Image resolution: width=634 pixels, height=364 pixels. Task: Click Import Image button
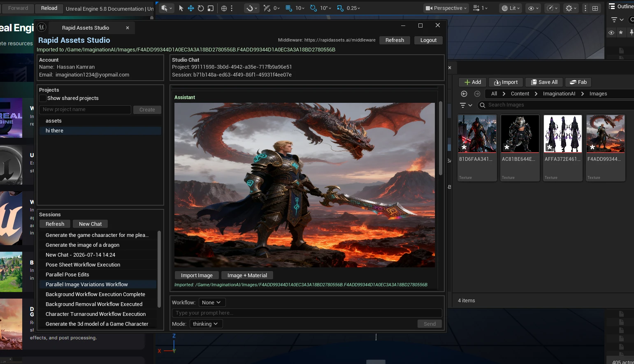pos(197,276)
